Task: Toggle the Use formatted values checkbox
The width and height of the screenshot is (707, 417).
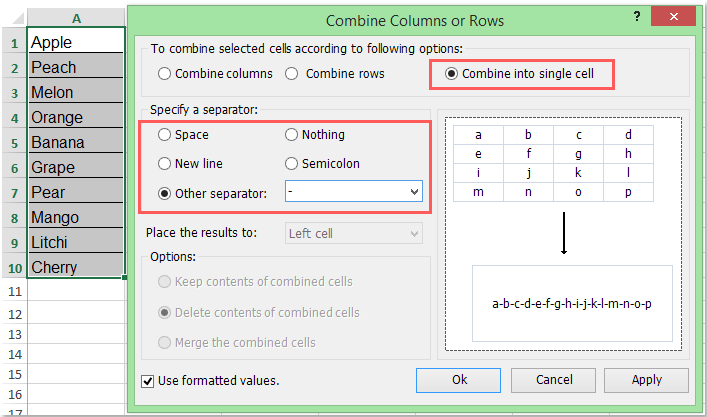Action: (x=148, y=380)
